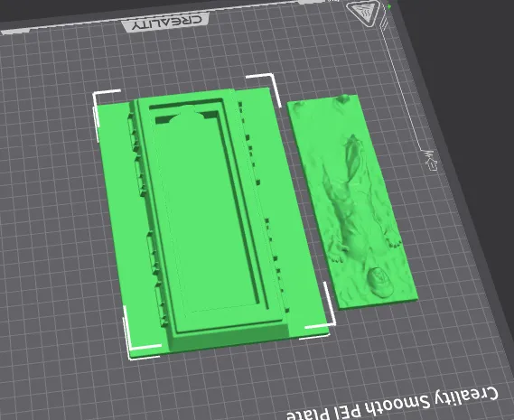Click the CREALITY logo on the build plate

pos(167,23)
